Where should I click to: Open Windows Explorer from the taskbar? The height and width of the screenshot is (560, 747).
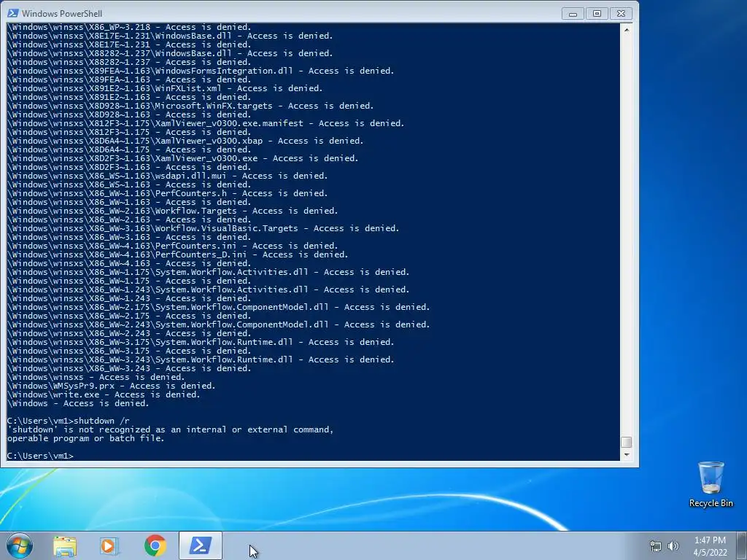[65, 545]
